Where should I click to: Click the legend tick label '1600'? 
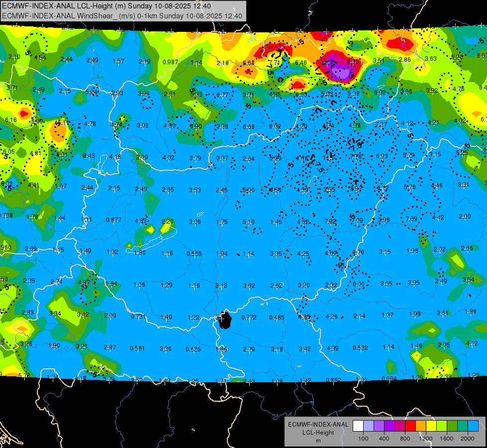[446, 439]
